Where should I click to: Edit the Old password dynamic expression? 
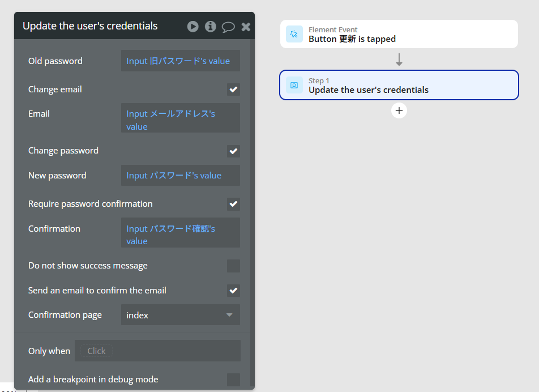181,61
